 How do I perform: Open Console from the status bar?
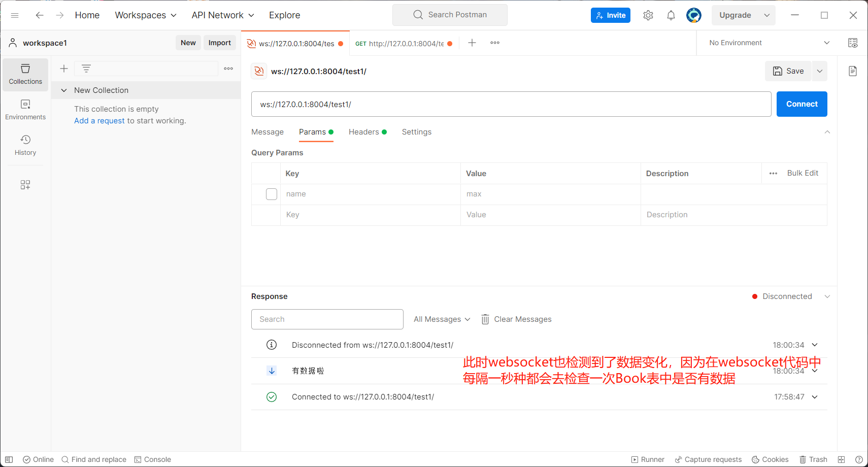pyautogui.click(x=152, y=459)
